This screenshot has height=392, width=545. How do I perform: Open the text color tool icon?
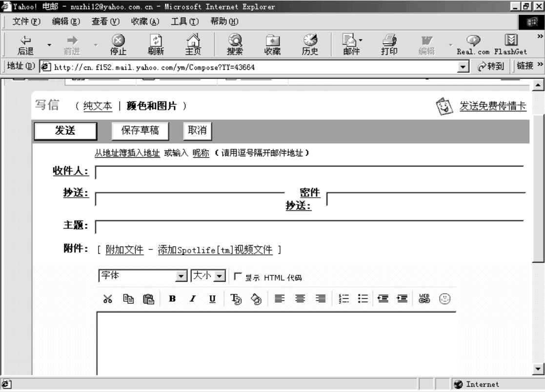[236, 299]
